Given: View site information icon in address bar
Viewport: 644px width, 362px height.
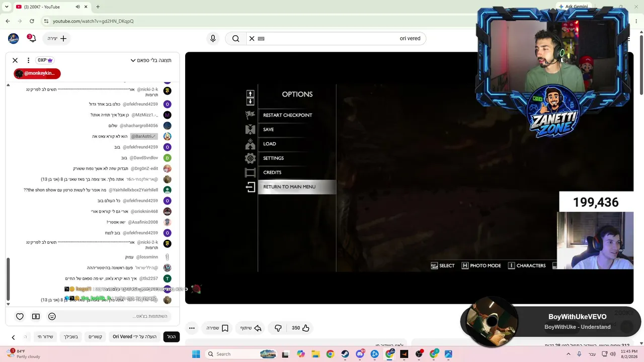Looking at the screenshot, I should tap(46, 21).
